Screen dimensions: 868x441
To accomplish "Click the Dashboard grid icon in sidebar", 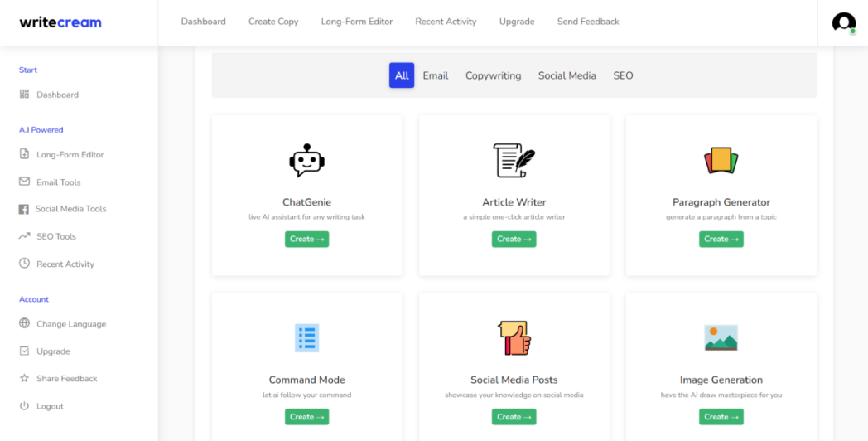I will coord(24,94).
